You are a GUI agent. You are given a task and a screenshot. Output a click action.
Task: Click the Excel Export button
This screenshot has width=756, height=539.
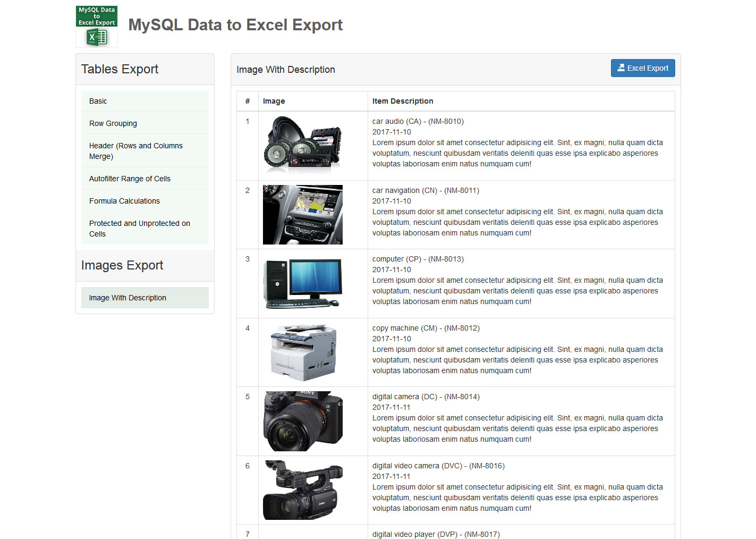[x=643, y=68]
